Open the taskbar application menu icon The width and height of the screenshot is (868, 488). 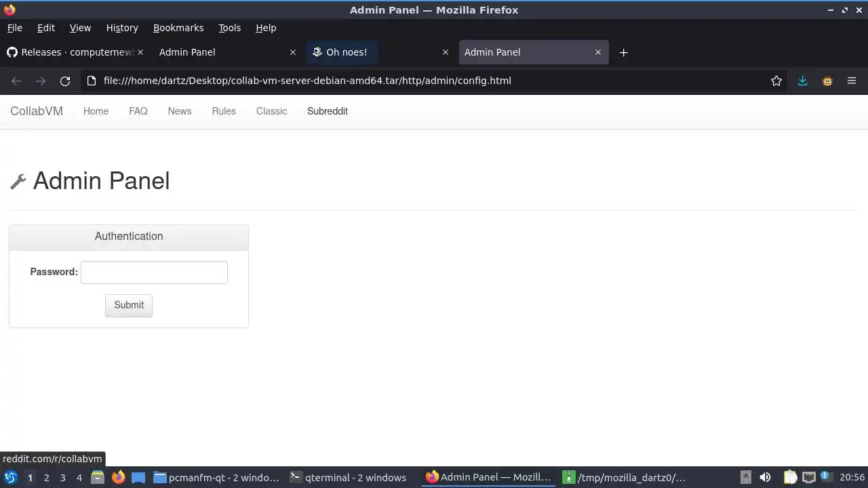pos(11,477)
